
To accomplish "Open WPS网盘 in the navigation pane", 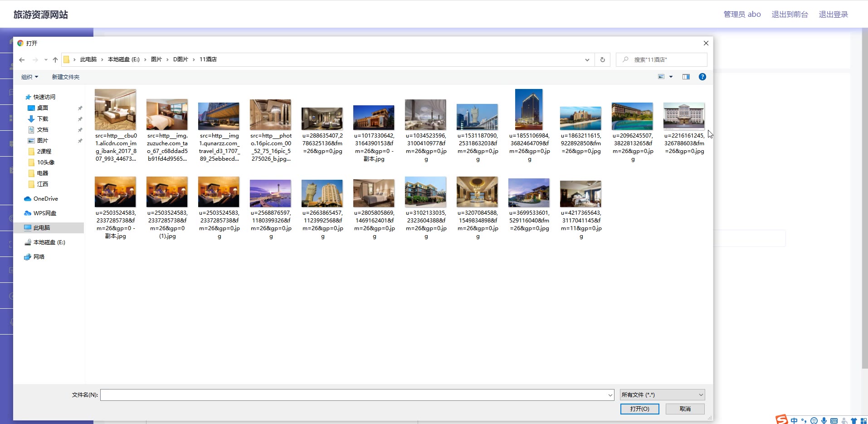I will click(x=44, y=213).
